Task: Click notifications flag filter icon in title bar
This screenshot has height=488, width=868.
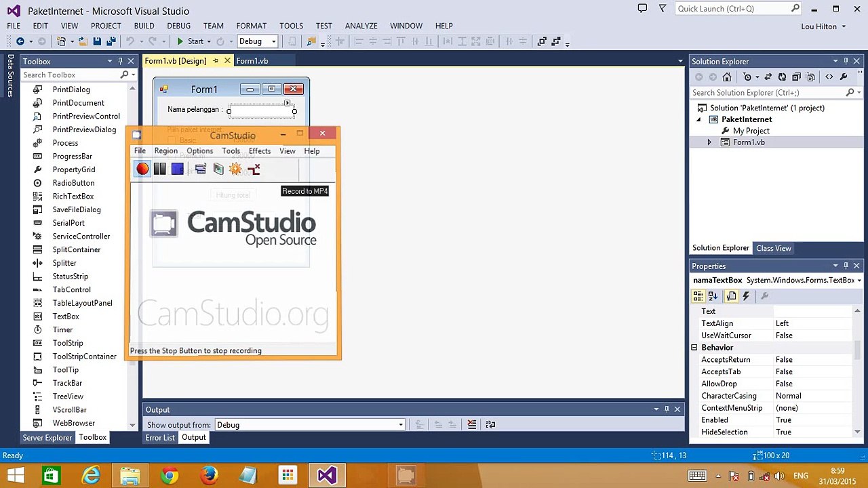Action: click(x=663, y=9)
